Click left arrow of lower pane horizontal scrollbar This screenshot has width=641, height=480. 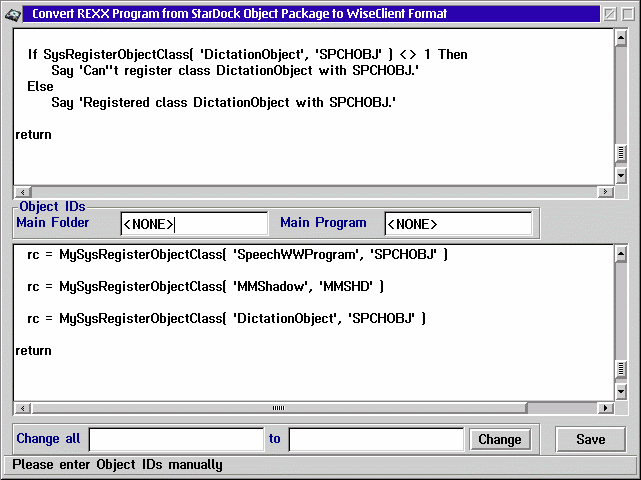(x=21, y=408)
